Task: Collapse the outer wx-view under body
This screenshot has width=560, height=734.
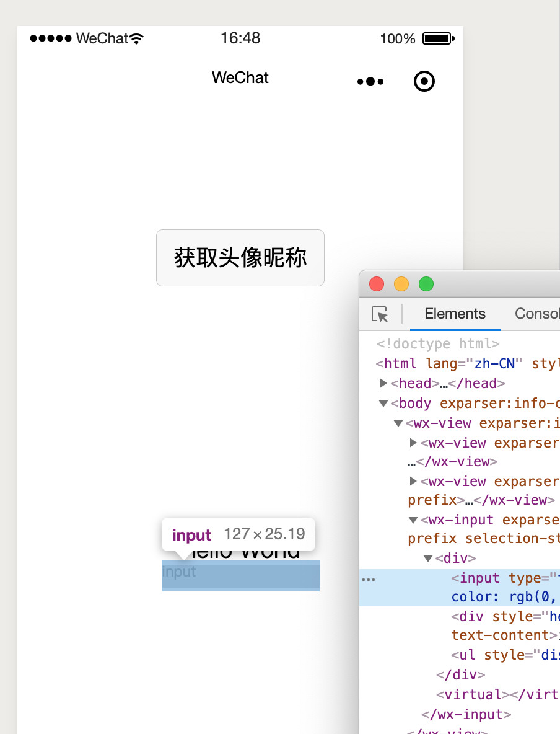Action: 398,423
